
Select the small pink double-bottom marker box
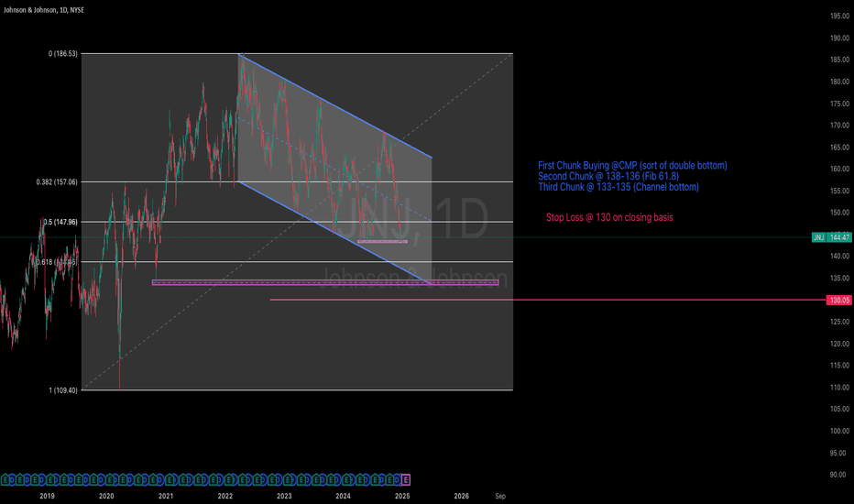(x=382, y=241)
